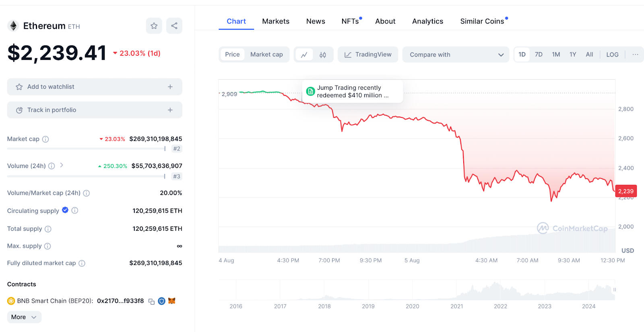Screen dimensions: 644x332
Task: Click the blue shield icon beside contract
Action: (161, 301)
